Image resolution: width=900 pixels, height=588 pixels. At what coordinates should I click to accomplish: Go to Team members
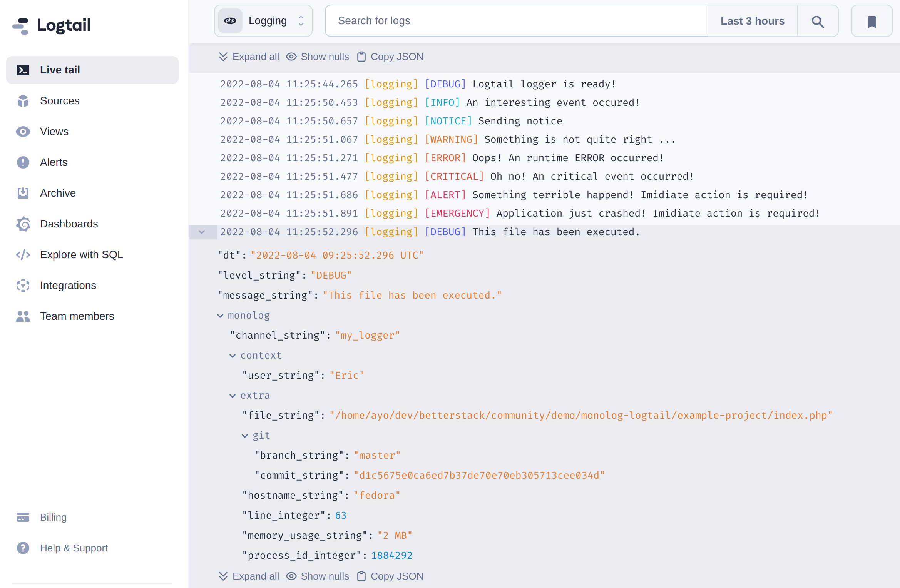pos(77,316)
